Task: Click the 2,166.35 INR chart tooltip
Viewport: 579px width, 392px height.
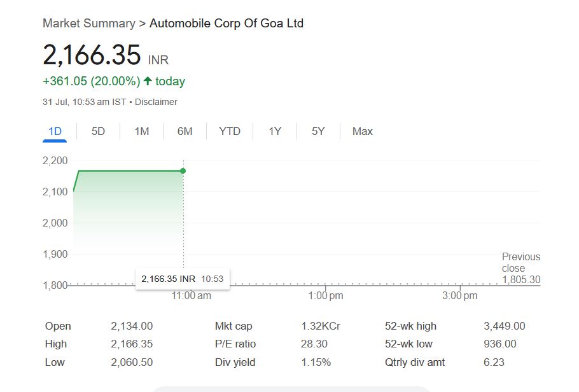Action: click(x=182, y=279)
